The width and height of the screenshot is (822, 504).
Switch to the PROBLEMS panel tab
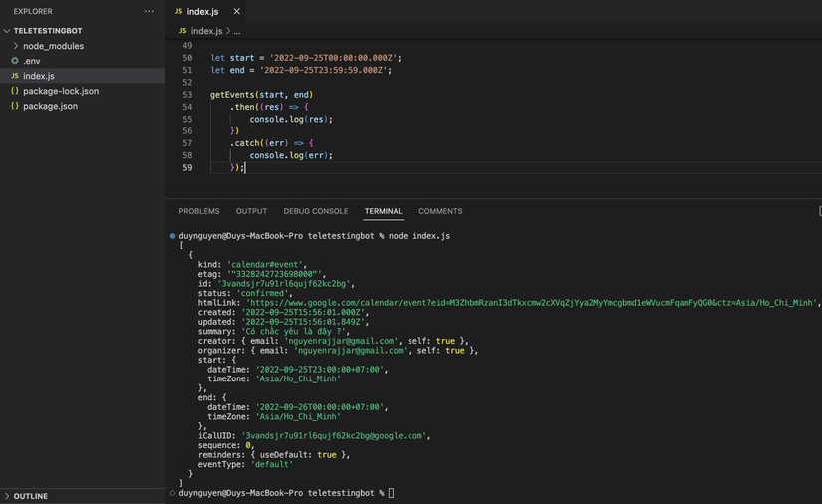(199, 211)
